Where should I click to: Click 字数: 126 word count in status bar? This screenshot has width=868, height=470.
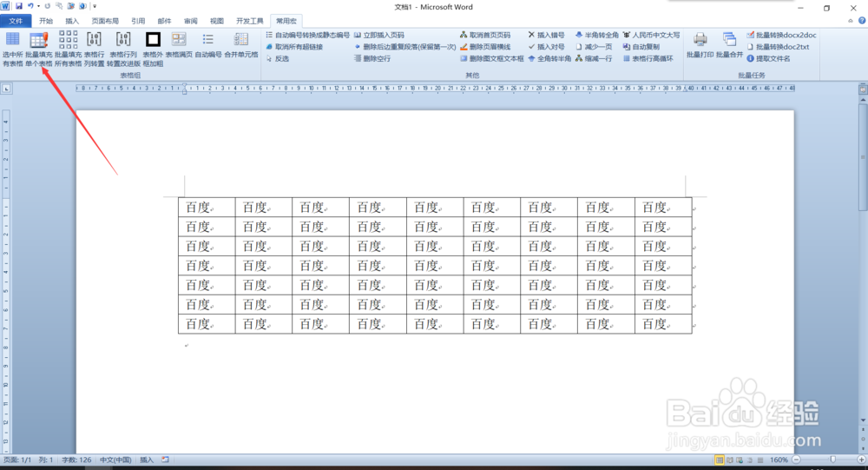click(x=76, y=460)
